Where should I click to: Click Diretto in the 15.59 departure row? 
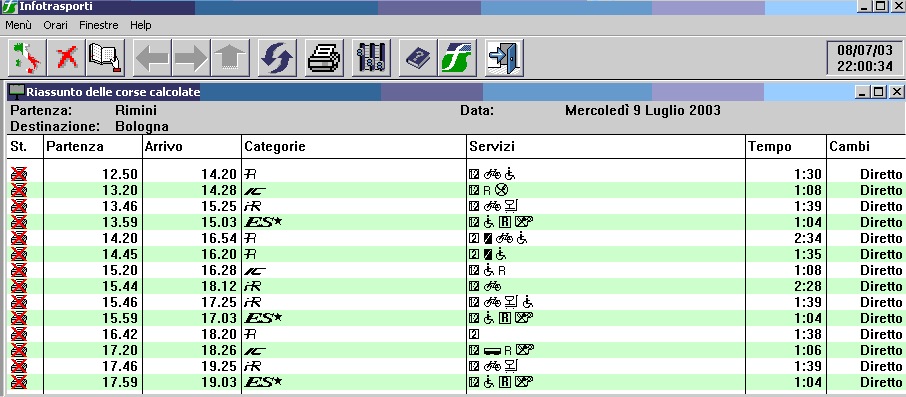(881, 318)
